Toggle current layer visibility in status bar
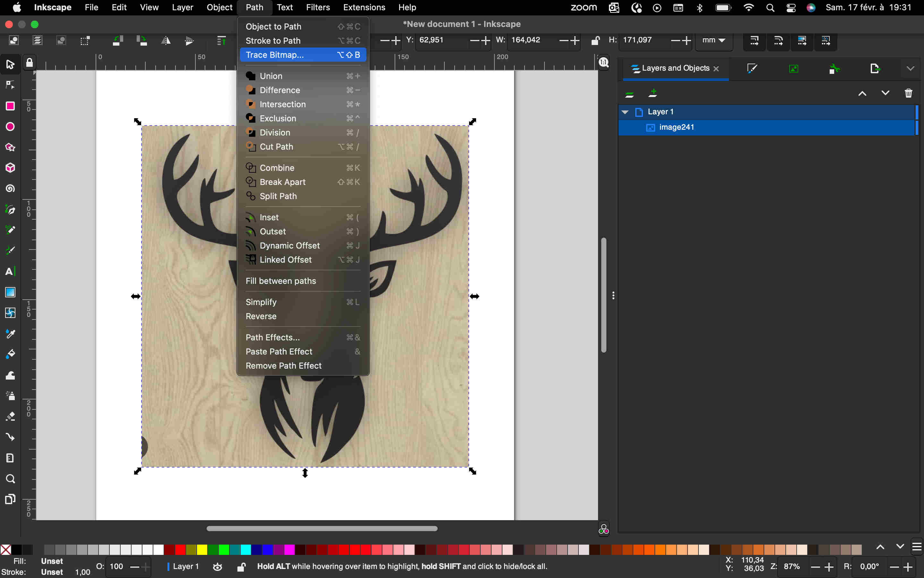Screen dimensions: 924x578 [218, 566]
